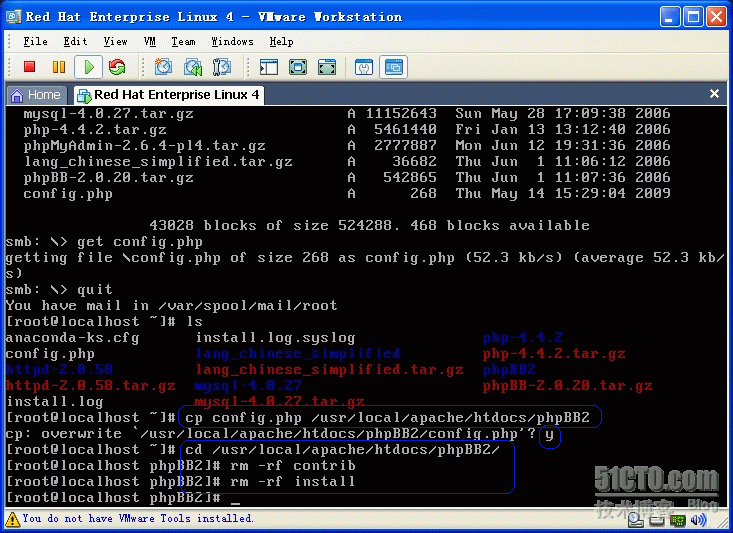Open the Help menu

pos(281,42)
